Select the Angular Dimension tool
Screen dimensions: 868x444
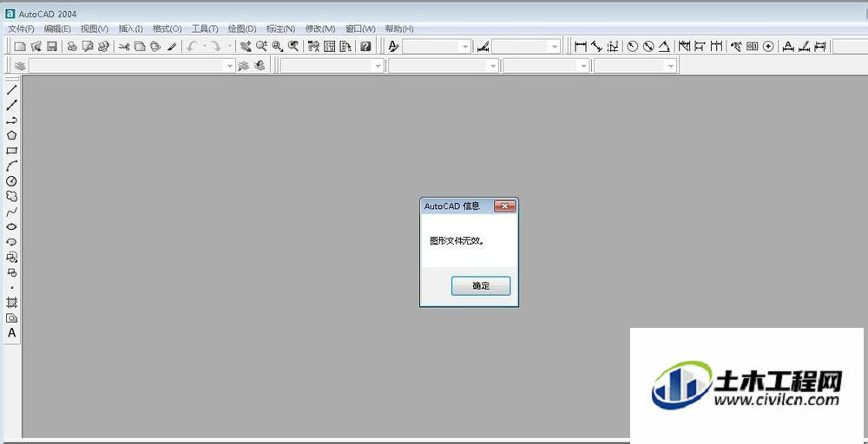[x=664, y=47]
